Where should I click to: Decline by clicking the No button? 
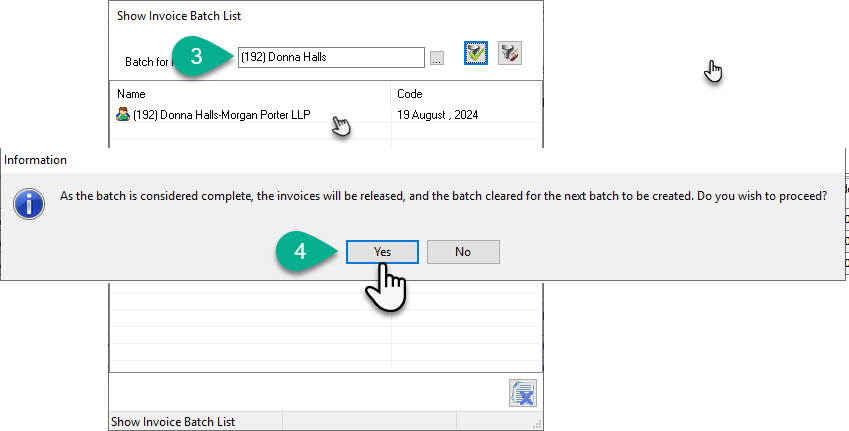click(x=463, y=252)
